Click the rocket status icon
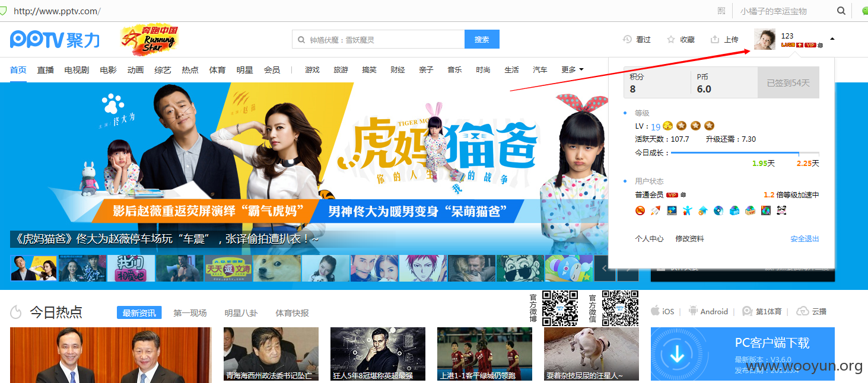 (656, 210)
